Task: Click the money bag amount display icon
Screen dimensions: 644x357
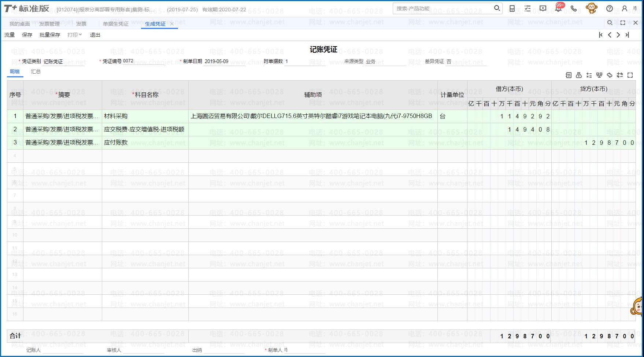Action: 579,75
